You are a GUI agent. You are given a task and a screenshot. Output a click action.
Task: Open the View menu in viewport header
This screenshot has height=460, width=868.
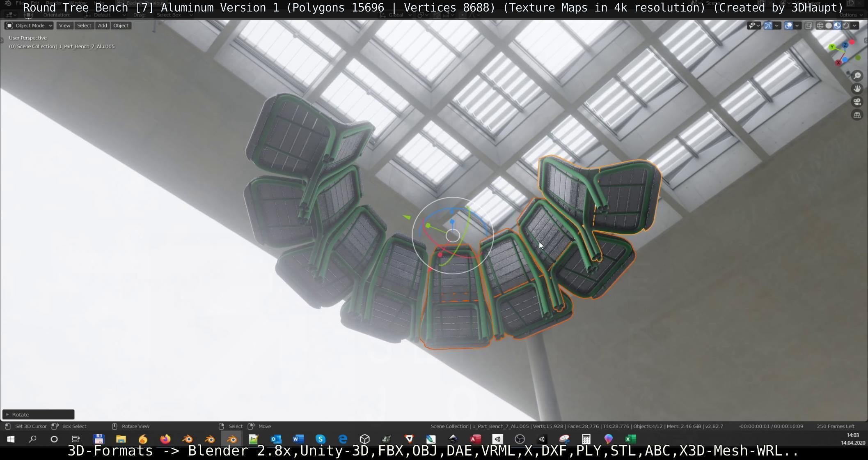coord(64,25)
